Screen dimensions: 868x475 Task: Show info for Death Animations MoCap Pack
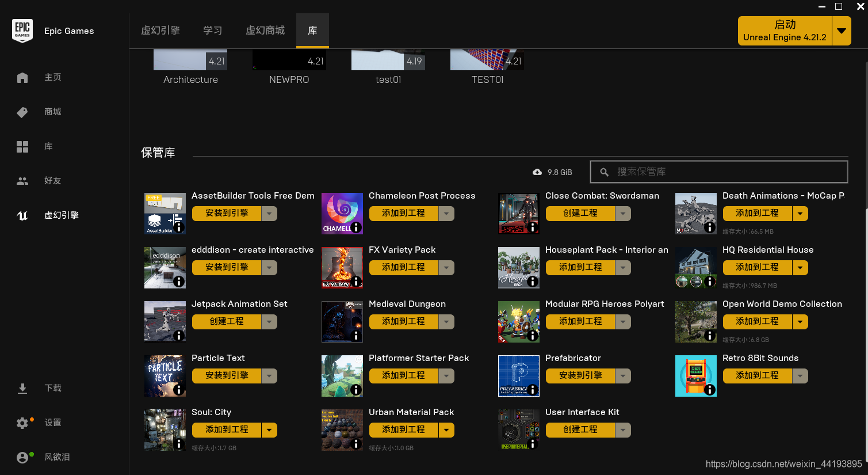point(710,227)
